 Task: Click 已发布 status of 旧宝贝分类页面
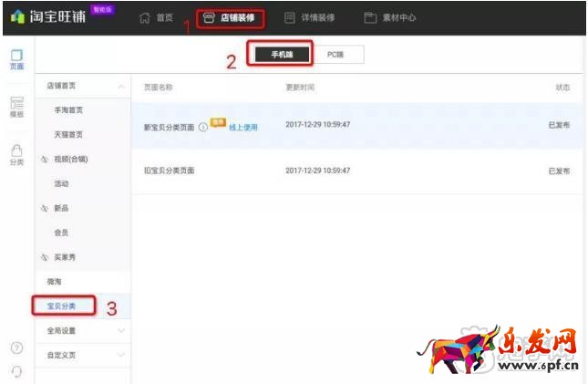pyautogui.click(x=559, y=171)
